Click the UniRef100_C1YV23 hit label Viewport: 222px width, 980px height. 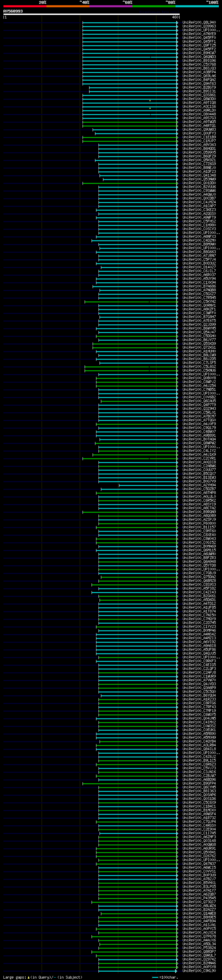point(199,626)
